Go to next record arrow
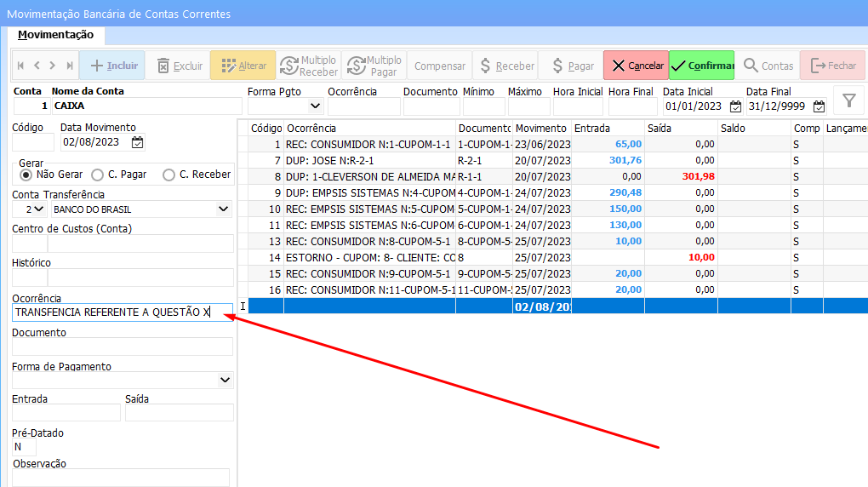868x487 pixels. coord(53,66)
